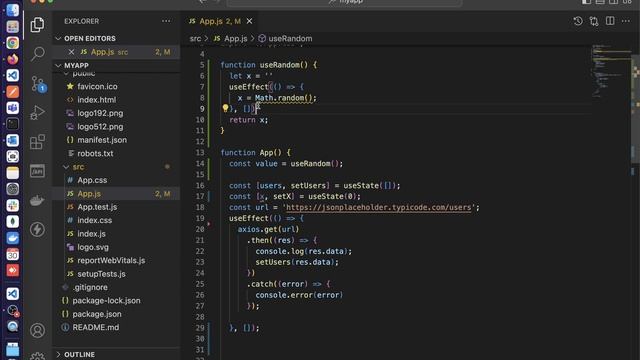Image resolution: width=640 pixels, height=360 pixels.
Task: Open Microsoft Teams from the dock
Action: pos(12,108)
